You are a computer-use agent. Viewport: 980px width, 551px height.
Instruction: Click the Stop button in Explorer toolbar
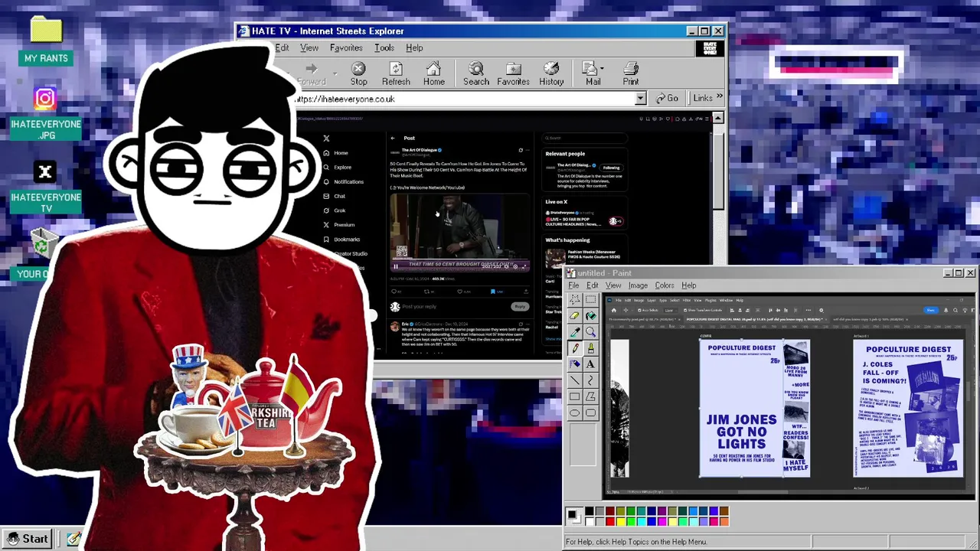(358, 73)
